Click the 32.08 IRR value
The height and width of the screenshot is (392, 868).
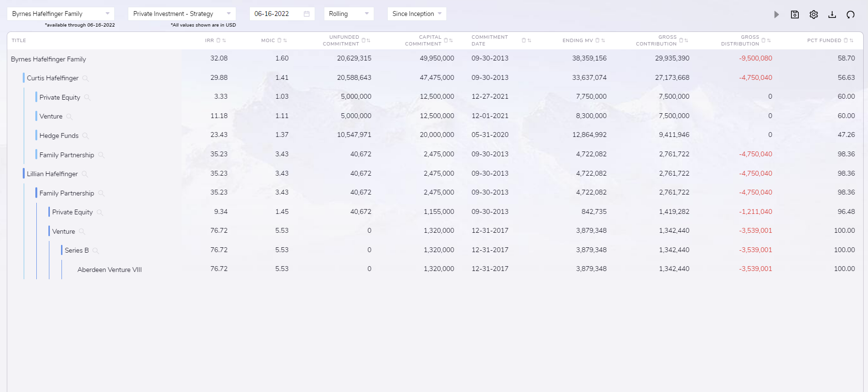[x=219, y=58]
